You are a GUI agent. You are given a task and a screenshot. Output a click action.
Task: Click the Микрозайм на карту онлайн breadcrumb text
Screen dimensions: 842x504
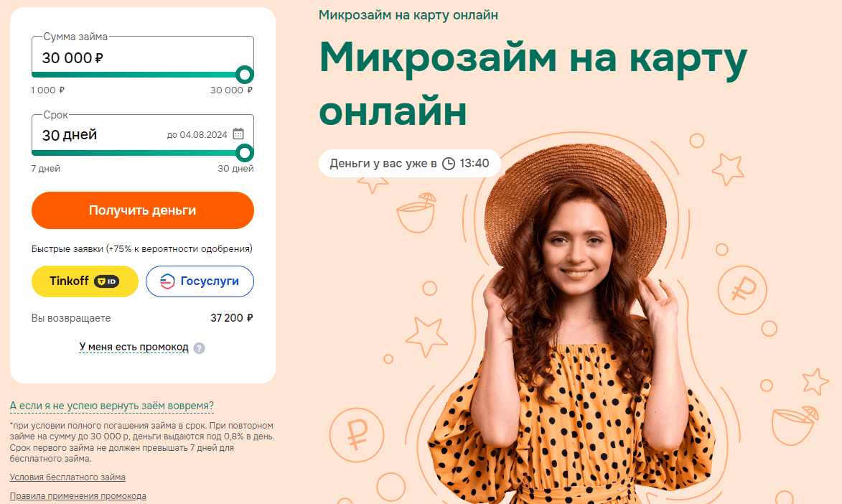(x=408, y=15)
